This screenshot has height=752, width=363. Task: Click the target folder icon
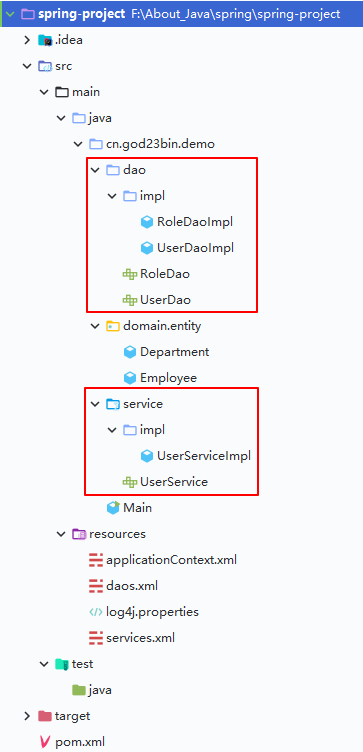[45, 716]
